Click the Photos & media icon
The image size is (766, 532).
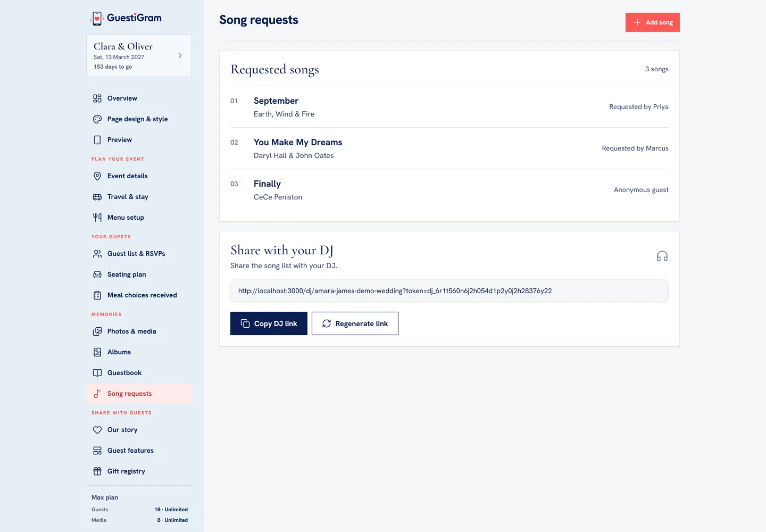pos(97,331)
